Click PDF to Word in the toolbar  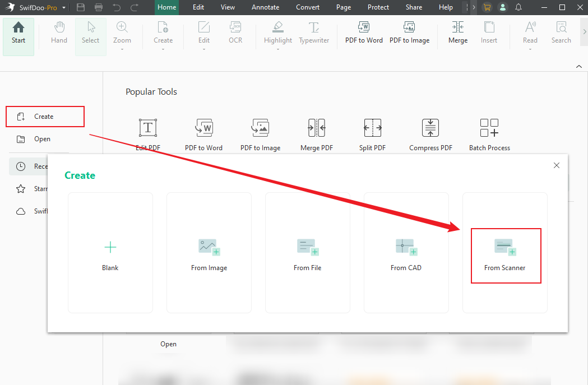click(363, 33)
